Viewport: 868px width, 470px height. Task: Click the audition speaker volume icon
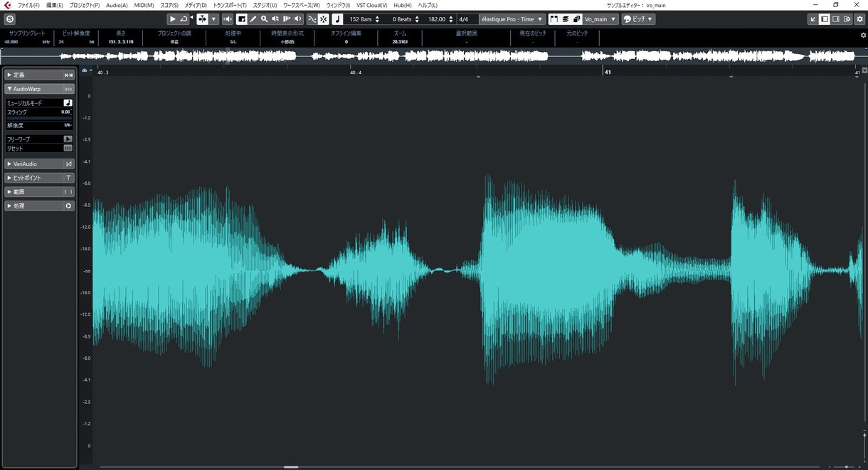point(228,19)
